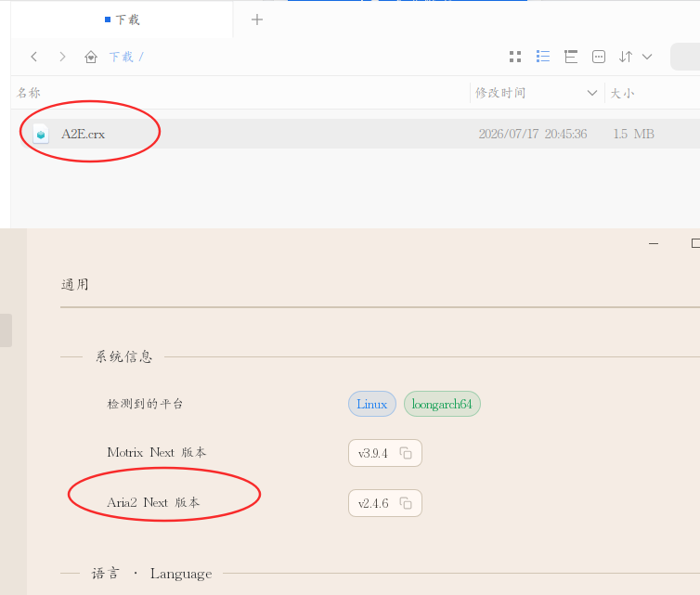This screenshot has width=700, height=595.
Task: Click the 语言 · Language section label
Action: coord(151,573)
